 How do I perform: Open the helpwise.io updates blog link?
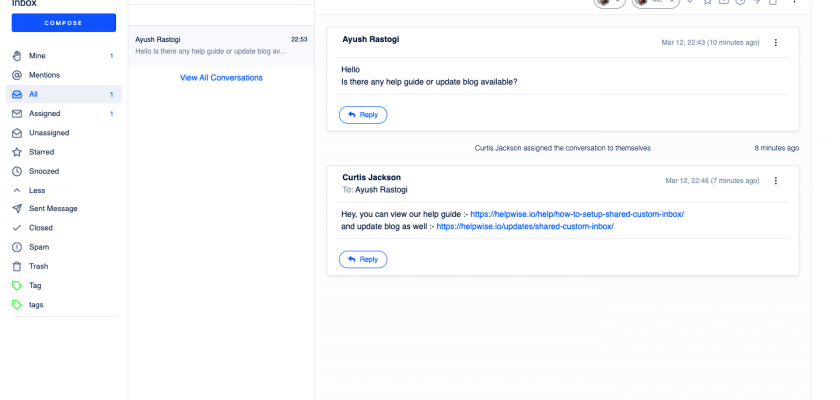(x=524, y=226)
